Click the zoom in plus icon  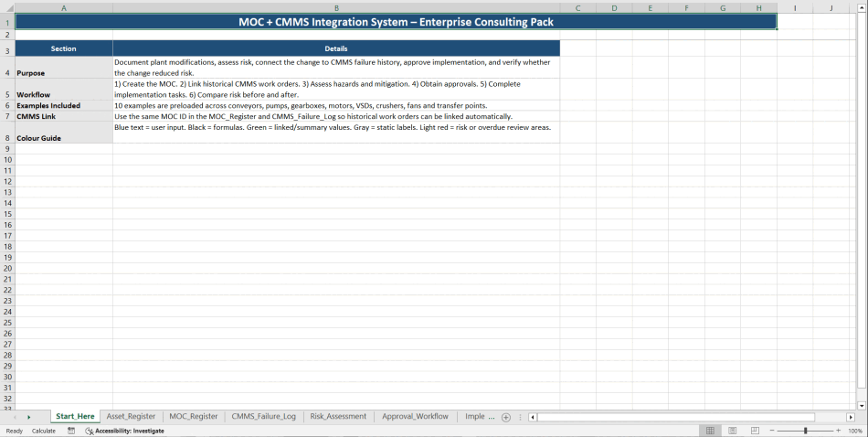[x=839, y=431]
